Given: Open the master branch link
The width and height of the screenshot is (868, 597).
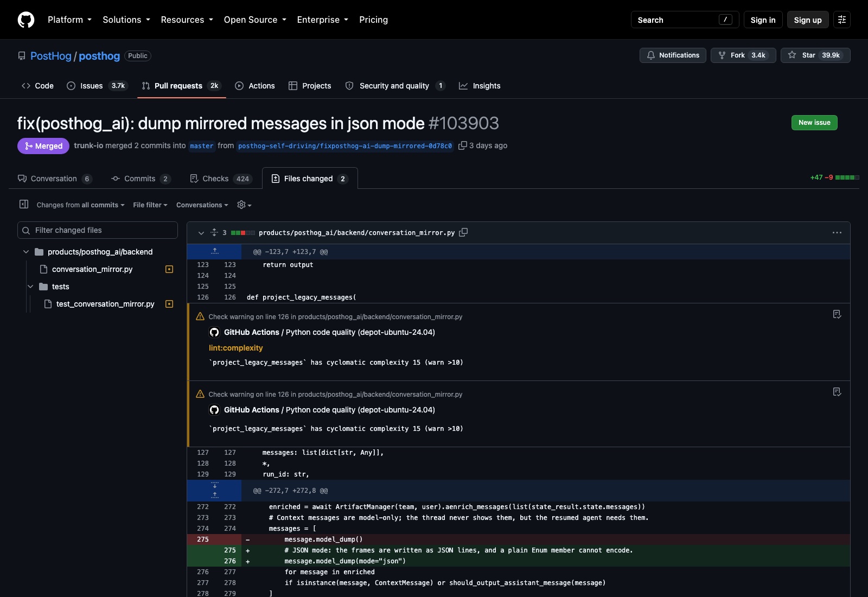Looking at the screenshot, I should [x=202, y=146].
